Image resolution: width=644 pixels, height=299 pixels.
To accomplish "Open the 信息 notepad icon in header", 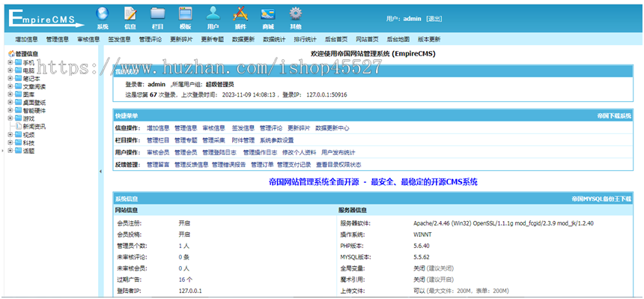I will click(130, 14).
